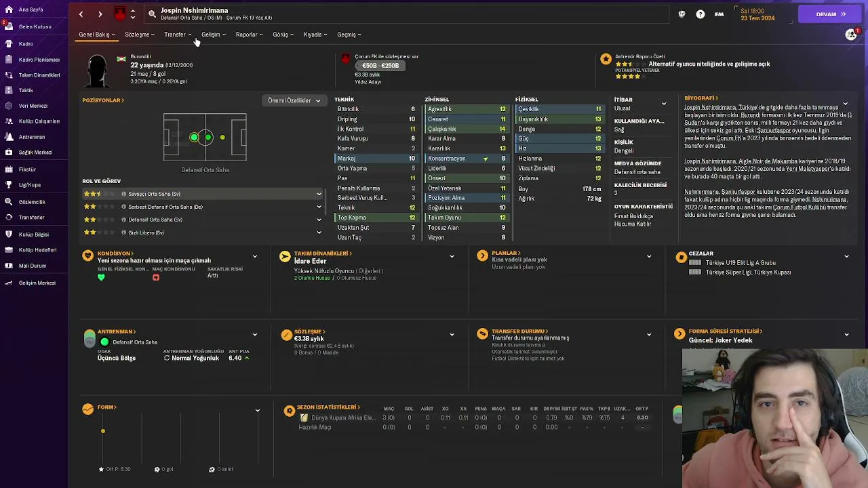Image resolution: width=868 pixels, height=488 pixels.
Task: Open the Geçmiş tab menu
Action: pos(349,35)
